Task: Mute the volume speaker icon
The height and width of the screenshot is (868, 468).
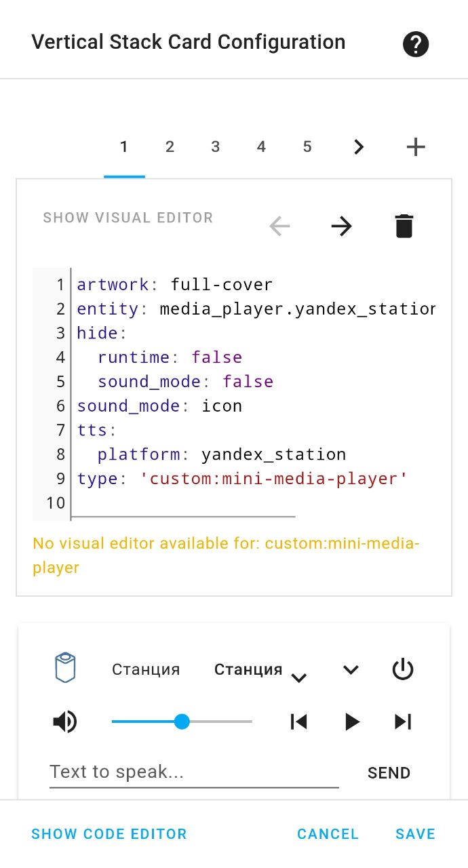Action: click(66, 722)
